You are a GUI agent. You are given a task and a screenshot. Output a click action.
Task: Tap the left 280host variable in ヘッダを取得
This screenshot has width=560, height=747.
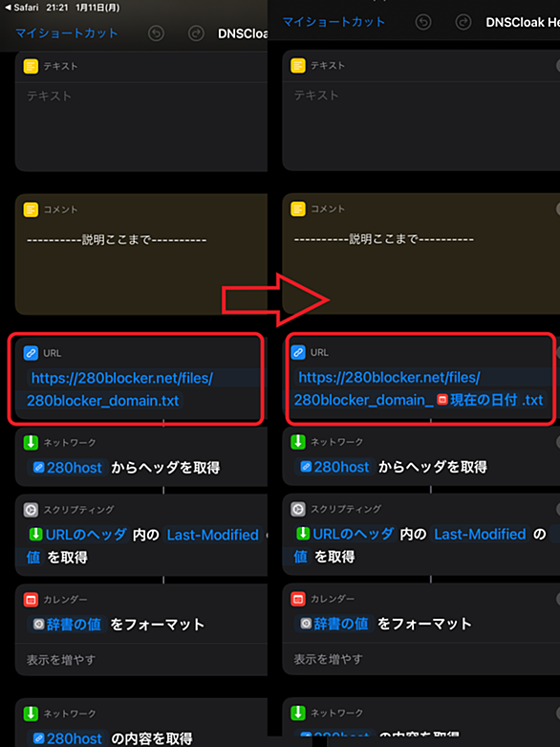pos(68,468)
